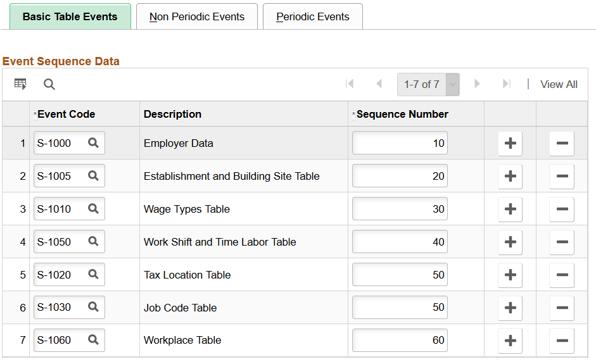This screenshot has width=596, height=364.
Task: Delete the Wage Types Table row
Action: pos(562,209)
